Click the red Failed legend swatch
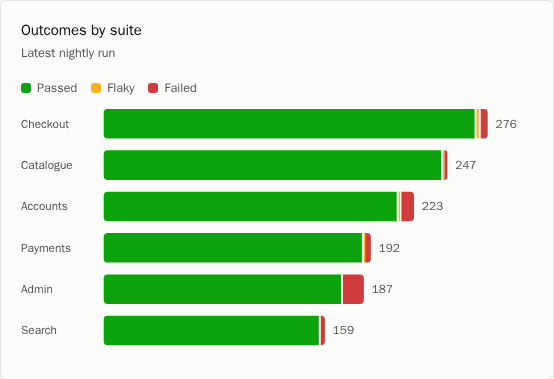 pos(153,88)
